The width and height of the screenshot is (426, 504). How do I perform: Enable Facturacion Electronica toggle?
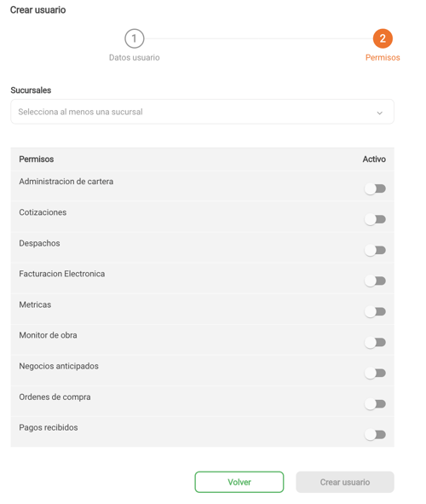point(375,281)
